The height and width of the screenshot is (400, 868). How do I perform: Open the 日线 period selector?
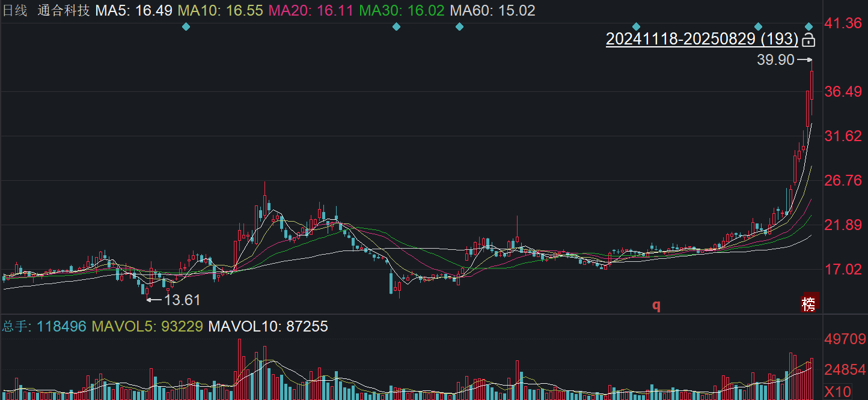coord(15,10)
